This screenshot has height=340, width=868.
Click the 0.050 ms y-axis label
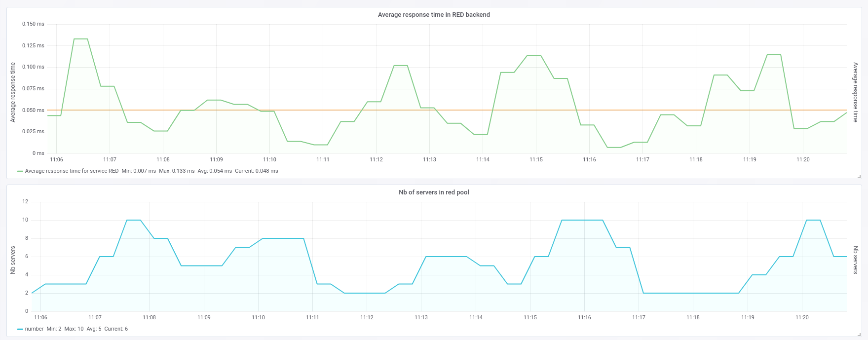tap(33, 110)
